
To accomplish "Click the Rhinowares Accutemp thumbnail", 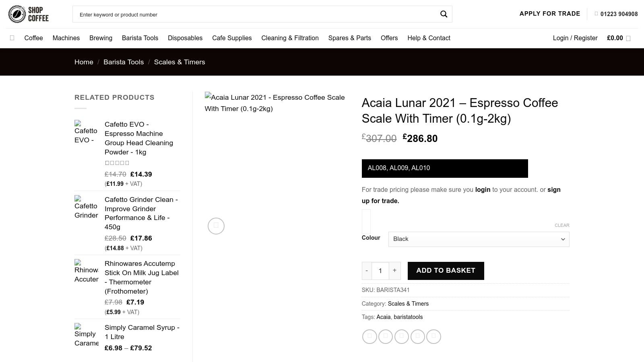I will [86, 271].
